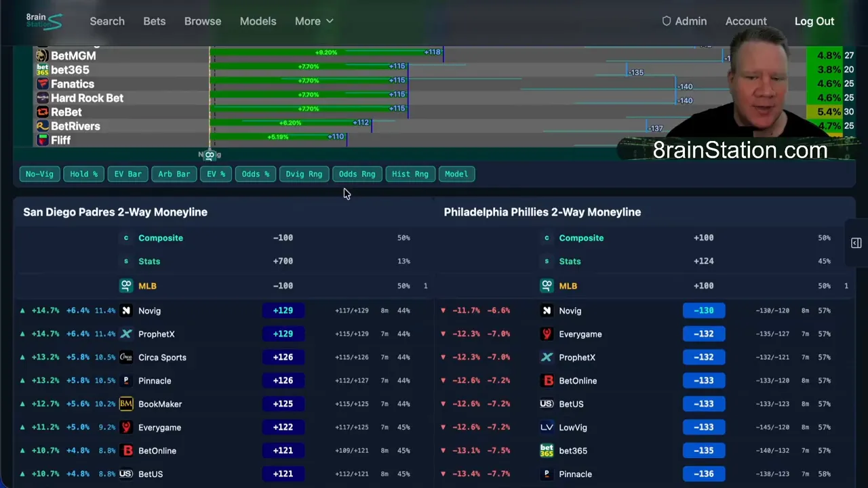Toggle the Arb Bar chart option
868x488 pixels.
click(174, 174)
